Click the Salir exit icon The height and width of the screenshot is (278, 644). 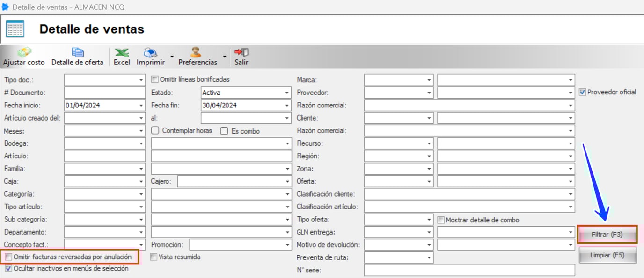tap(241, 52)
